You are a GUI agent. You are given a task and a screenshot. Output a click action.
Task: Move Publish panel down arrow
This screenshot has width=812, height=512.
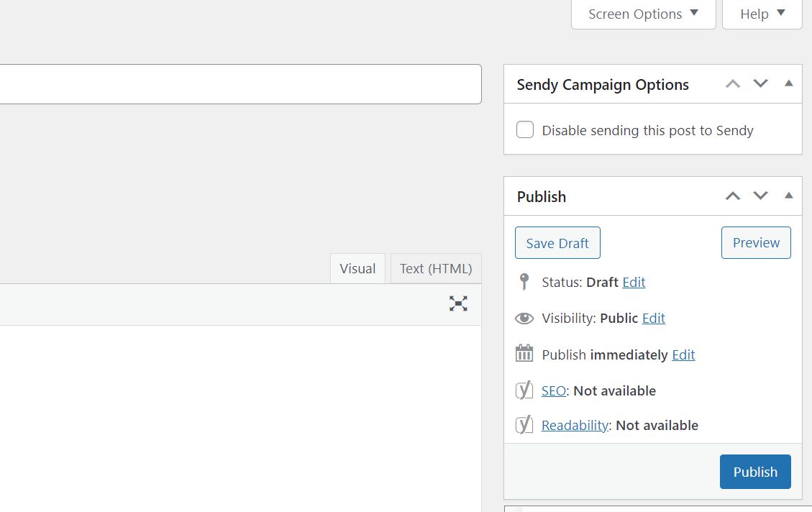click(x=760, y=196)
